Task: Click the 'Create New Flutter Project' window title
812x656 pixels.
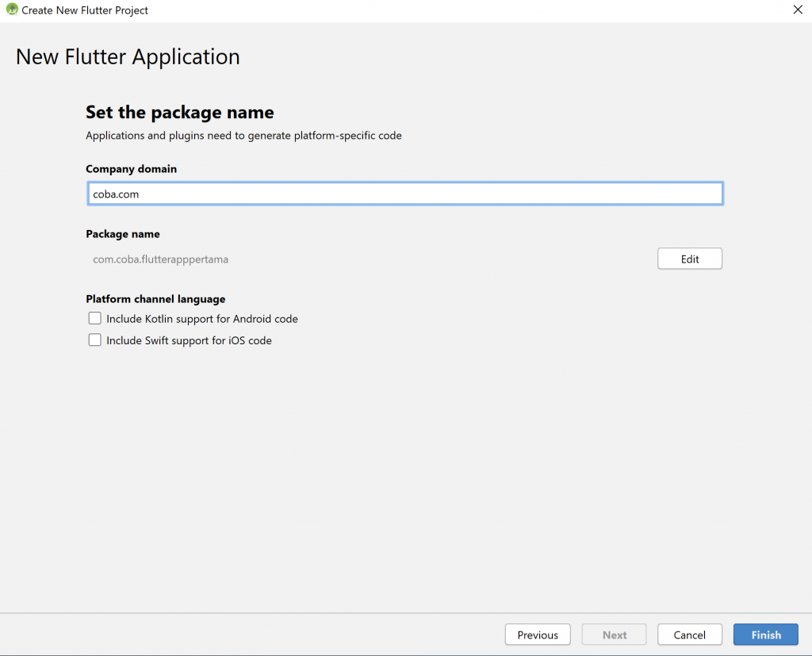Action: point(85,10)
